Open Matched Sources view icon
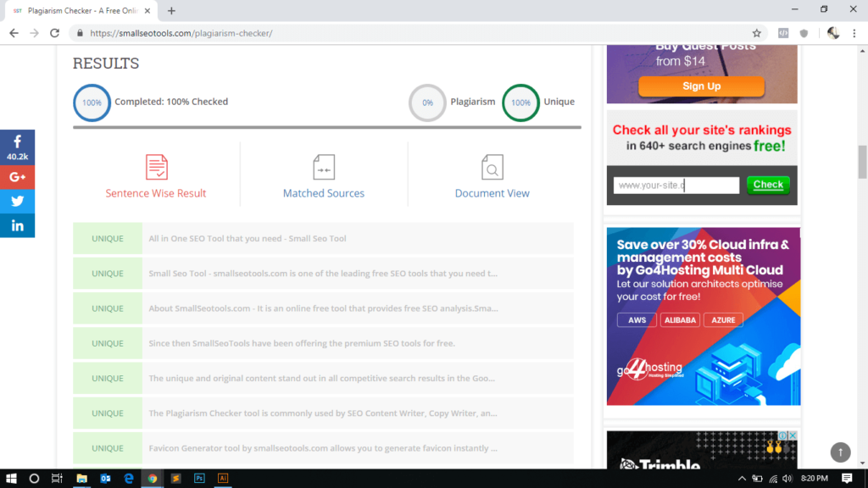Image resolution: width=868 pixels, height=488 pixels. pyautogui.click(x=323, y=166)
